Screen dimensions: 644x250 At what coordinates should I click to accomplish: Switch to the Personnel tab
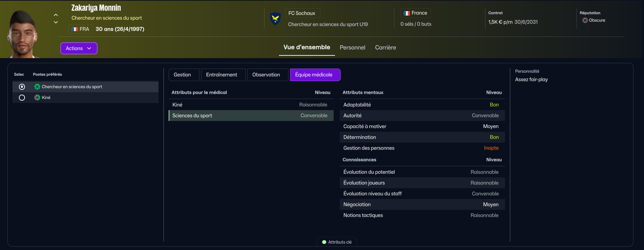click(x=352, y=48)
